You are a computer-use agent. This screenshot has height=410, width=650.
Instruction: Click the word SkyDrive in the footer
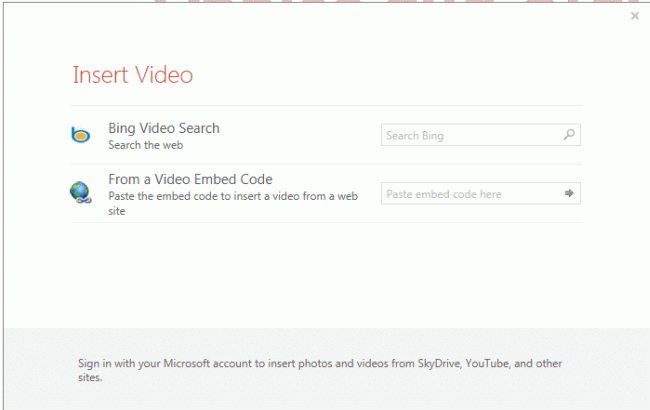click(426, 362)
